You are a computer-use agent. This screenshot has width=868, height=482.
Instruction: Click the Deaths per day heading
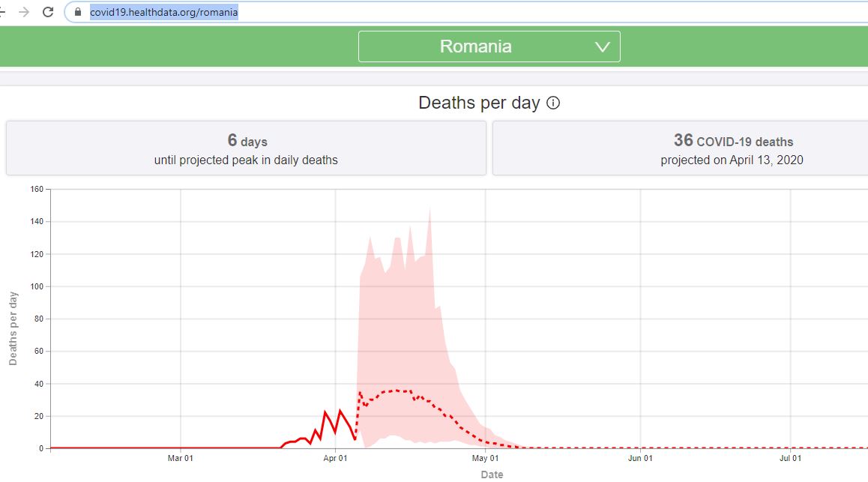point(479,103)
